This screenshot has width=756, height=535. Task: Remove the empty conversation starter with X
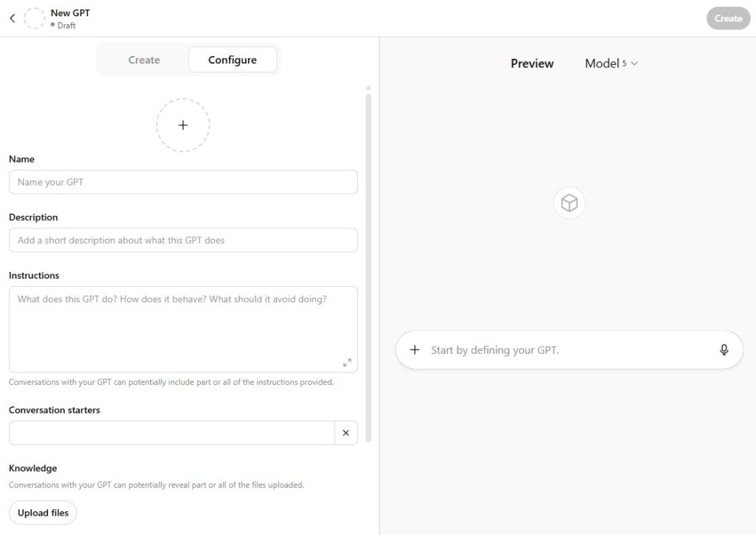coord(346,433)
